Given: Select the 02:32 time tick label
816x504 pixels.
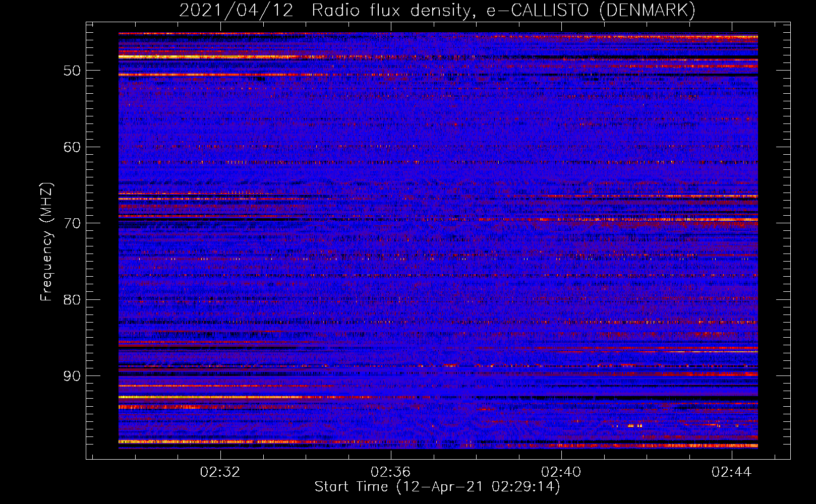Looking at the screenshot, I should tap(220, 472).
